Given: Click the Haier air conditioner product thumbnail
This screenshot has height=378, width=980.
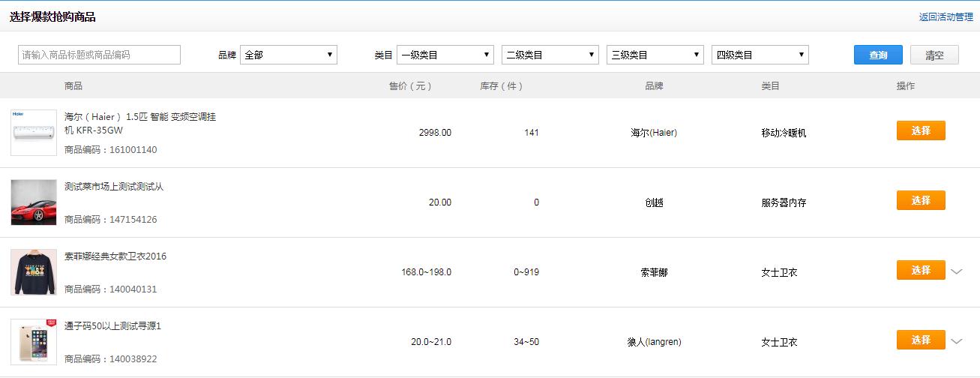Looking at the screenshot, I should coord(34,133).
